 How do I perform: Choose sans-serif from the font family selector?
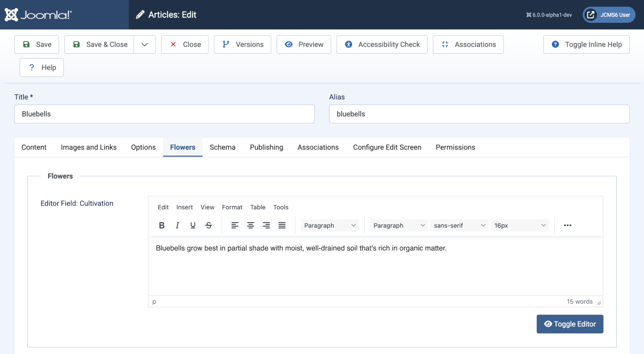point(459,225)
